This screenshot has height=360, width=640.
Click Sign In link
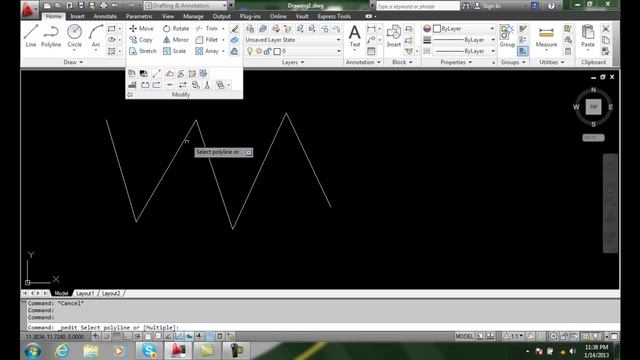[491, 6]
